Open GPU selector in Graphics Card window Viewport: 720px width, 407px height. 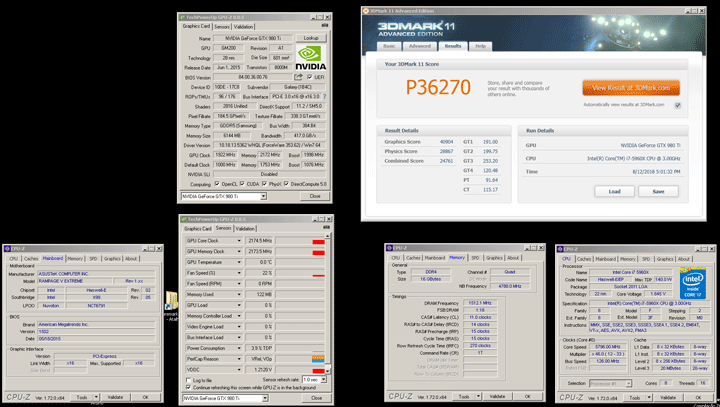(x=264, y=196)
